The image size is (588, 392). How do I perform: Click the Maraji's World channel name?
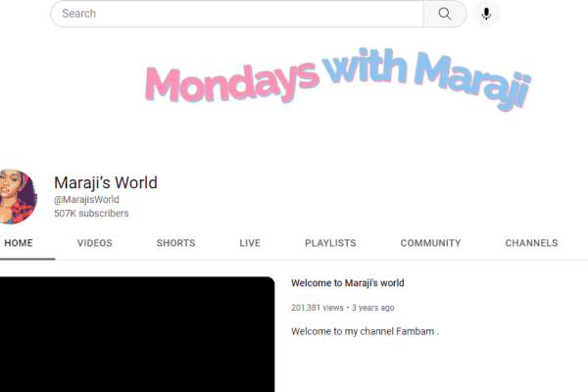pyautogui.click(x=106, y=182)
